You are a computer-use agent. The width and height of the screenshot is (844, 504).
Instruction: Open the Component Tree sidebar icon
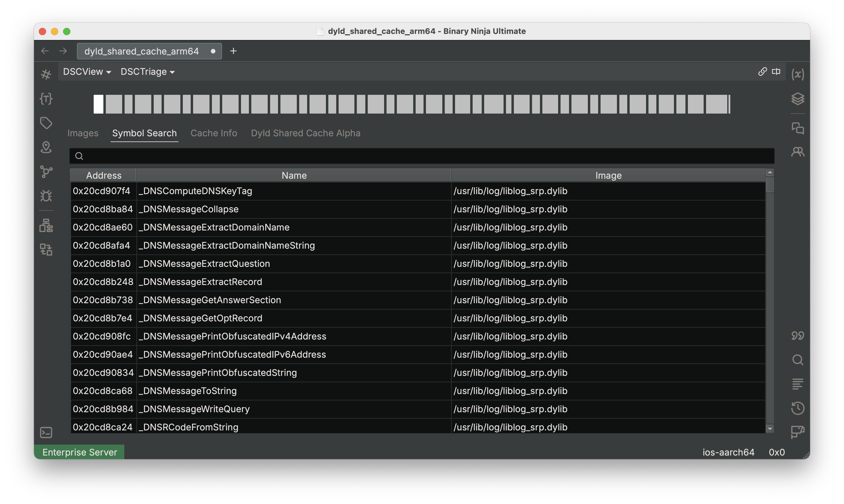coord(46,226)
